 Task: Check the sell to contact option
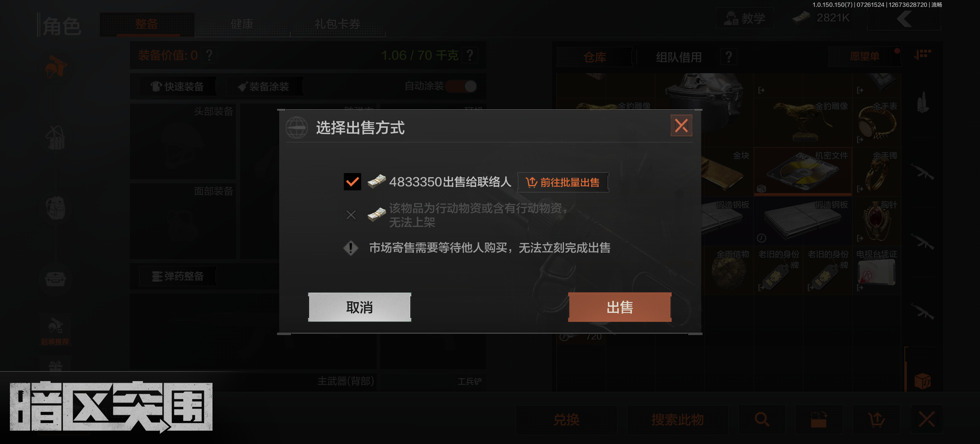click(x=352, y=182)
